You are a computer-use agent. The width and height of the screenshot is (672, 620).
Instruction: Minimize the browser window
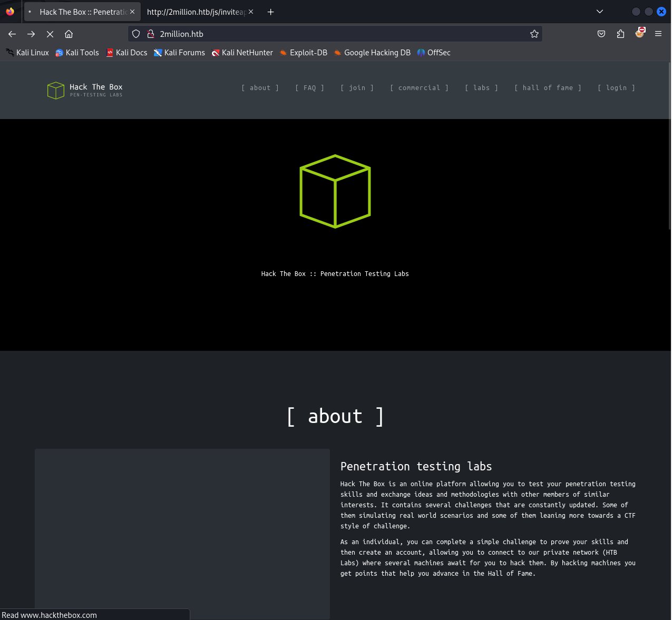(x=636, y=12)
